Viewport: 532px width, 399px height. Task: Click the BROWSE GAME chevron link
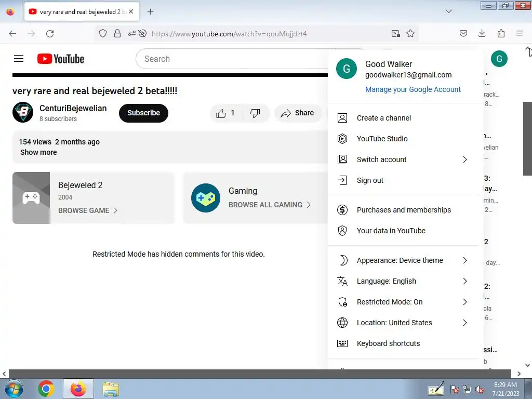(88, 210)
